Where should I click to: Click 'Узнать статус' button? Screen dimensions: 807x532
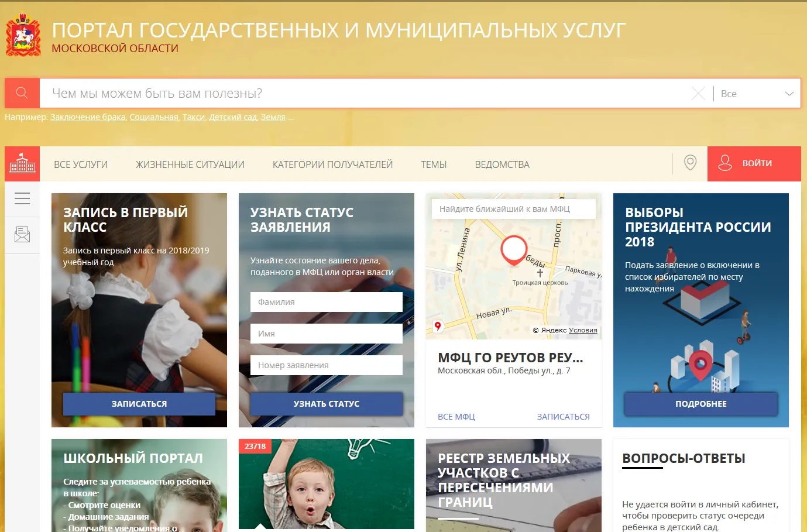pyautogui.click(x=327, y=404)
